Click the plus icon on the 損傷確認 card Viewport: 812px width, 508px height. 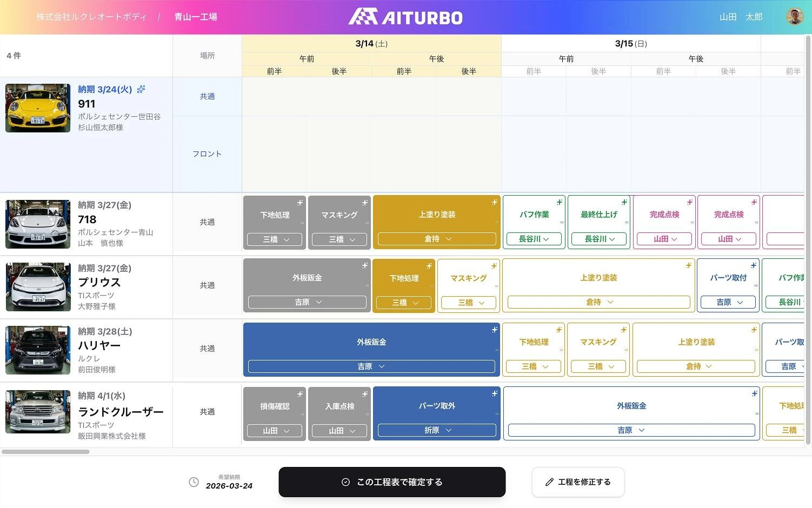click(x=300, y=394)
